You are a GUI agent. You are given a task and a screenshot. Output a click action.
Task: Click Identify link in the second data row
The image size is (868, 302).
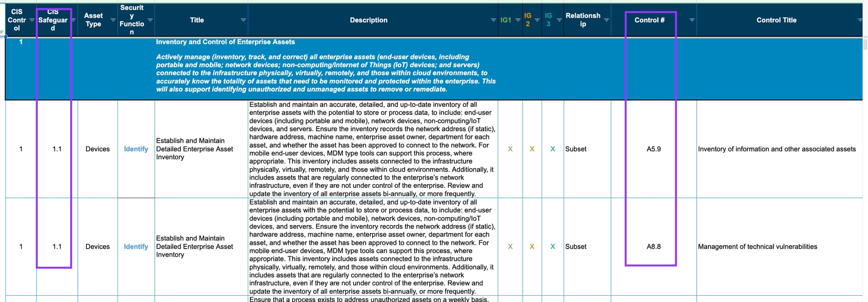[136, 247]
